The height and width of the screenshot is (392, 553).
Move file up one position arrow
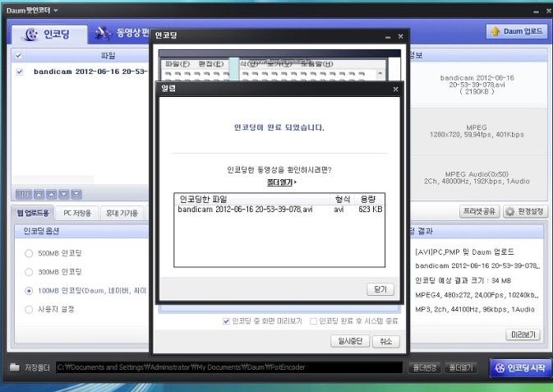(x=52, y=194)
